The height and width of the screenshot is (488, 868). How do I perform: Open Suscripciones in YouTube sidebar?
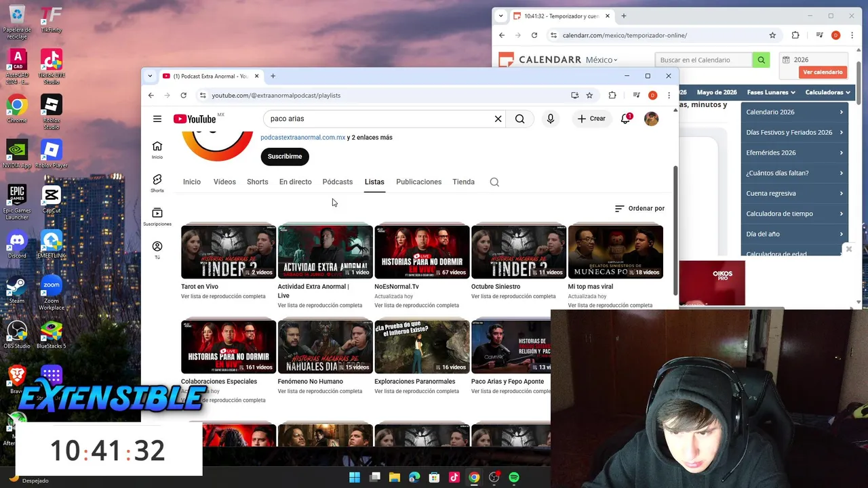click(x=157, y=216)
